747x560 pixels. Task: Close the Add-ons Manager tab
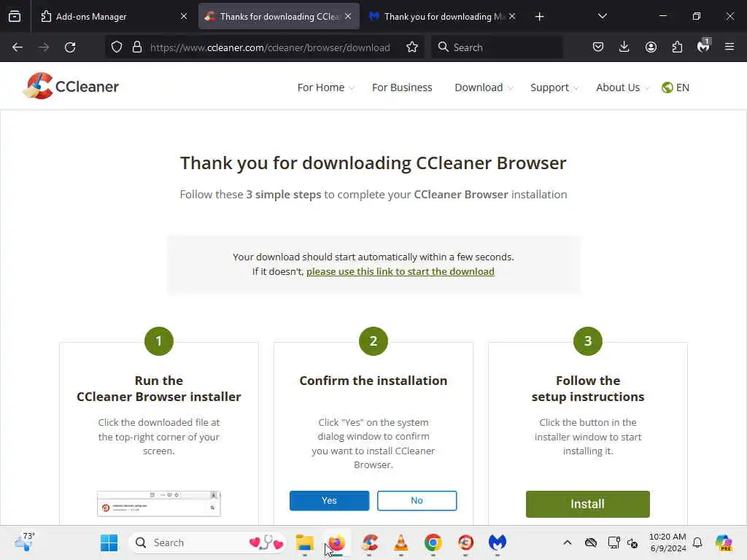click(x=184, y=17)
